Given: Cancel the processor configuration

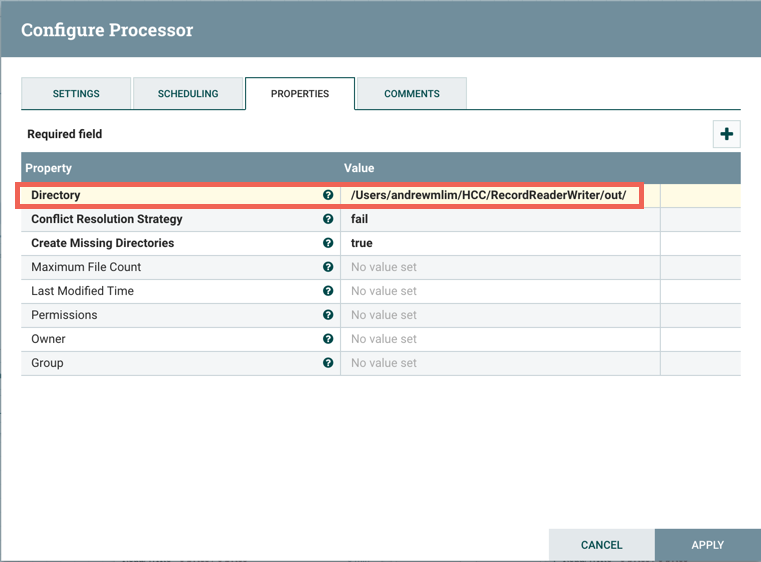Looking at the screenshot, I should [601, 545].
